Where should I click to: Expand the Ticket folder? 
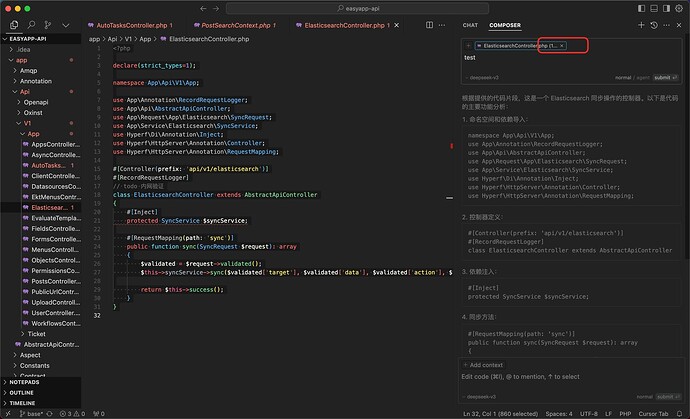(40, 334)
